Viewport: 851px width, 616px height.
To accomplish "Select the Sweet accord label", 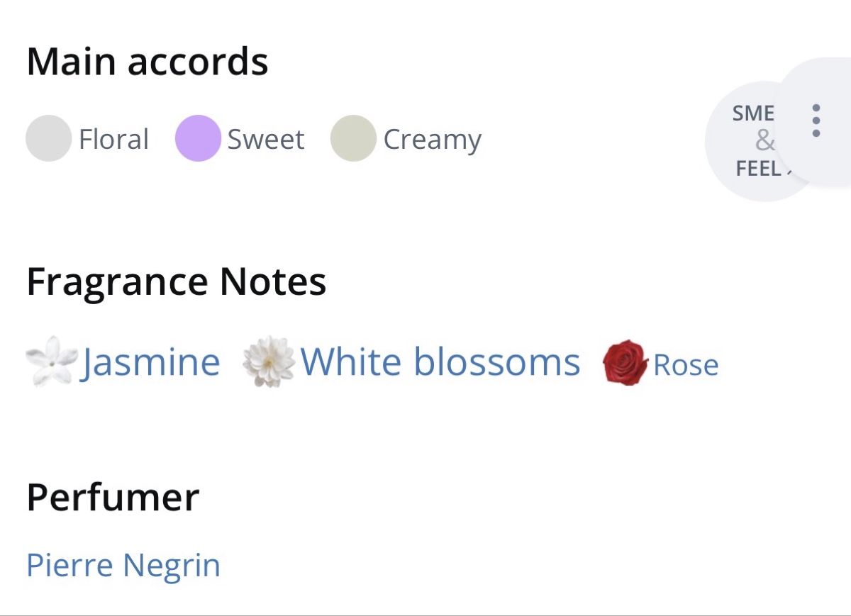I will 266,139.
